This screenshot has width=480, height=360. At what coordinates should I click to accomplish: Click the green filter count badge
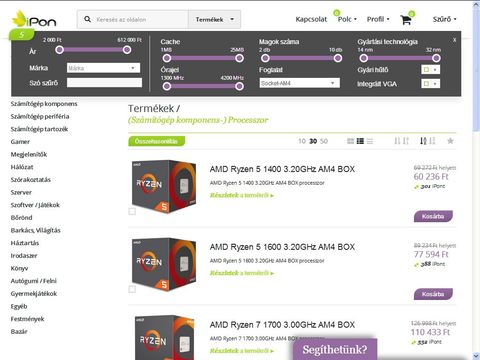coord(22,34)
